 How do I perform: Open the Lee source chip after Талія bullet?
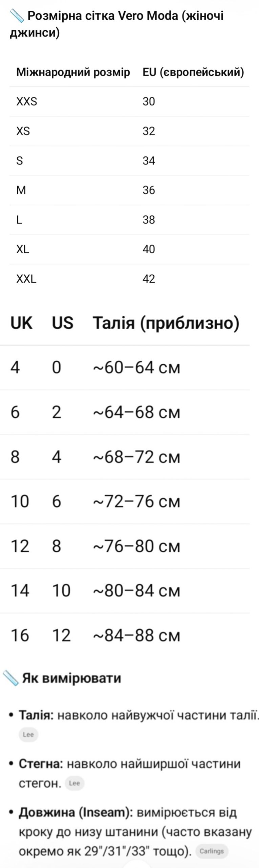[x=28, y=734]
